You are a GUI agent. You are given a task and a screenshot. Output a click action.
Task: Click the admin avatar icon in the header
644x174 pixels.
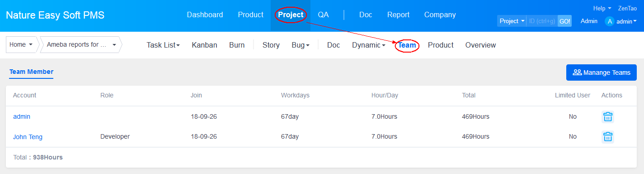[x=610, y=21]
